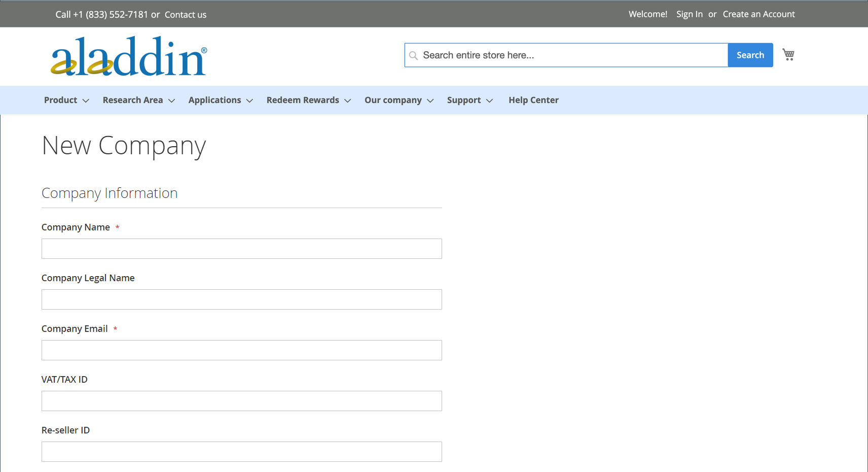
Task: Click the Aladdin logo
Action: click(129, 56)
